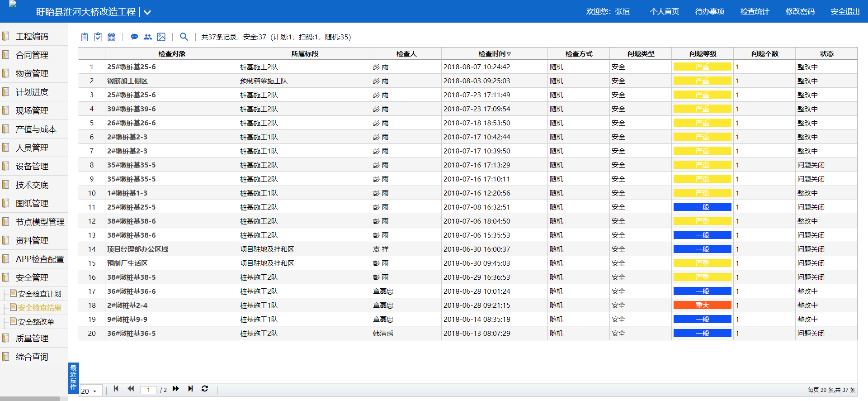Expand the project name dropdown chevron
This screenshot has width=868, height=401.
pyautogui.click(x=147, y=13)
